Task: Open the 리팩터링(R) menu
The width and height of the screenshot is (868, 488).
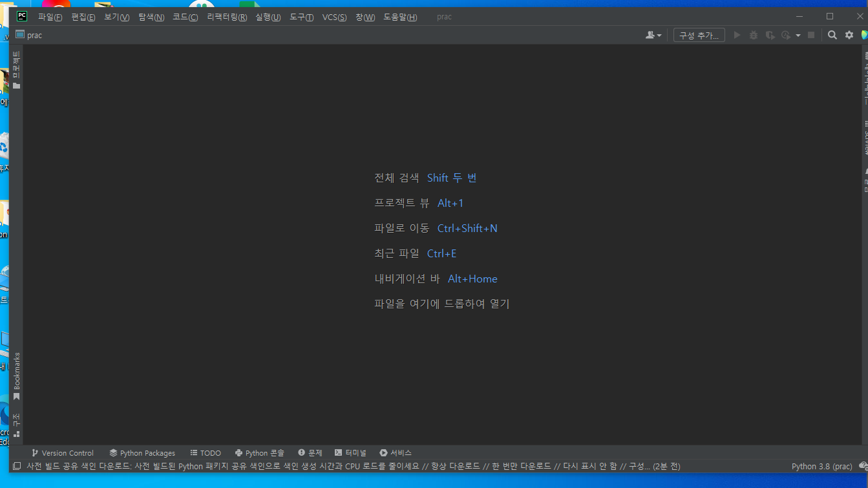Action: point(227,17)
